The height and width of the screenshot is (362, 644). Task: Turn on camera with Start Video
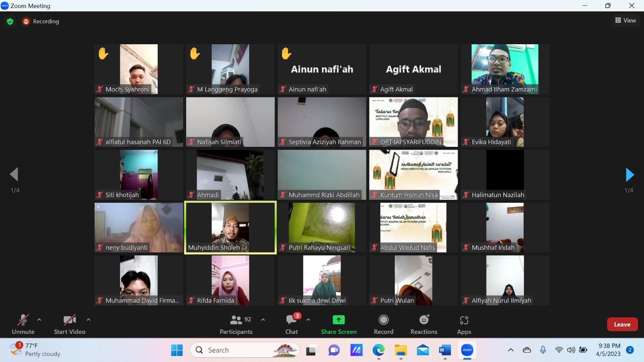(x=70, y=324)
